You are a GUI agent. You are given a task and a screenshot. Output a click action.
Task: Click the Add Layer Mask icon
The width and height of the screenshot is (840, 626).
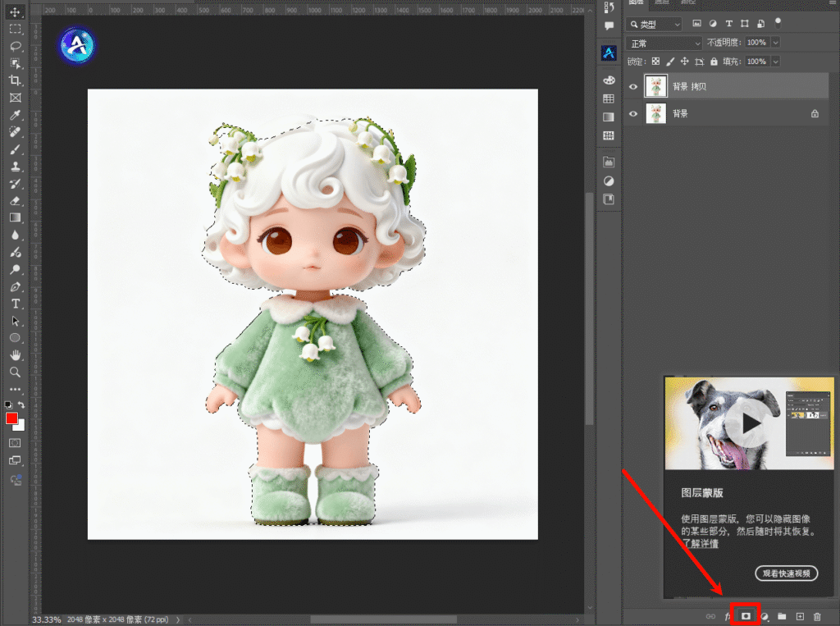pos(746,615)
